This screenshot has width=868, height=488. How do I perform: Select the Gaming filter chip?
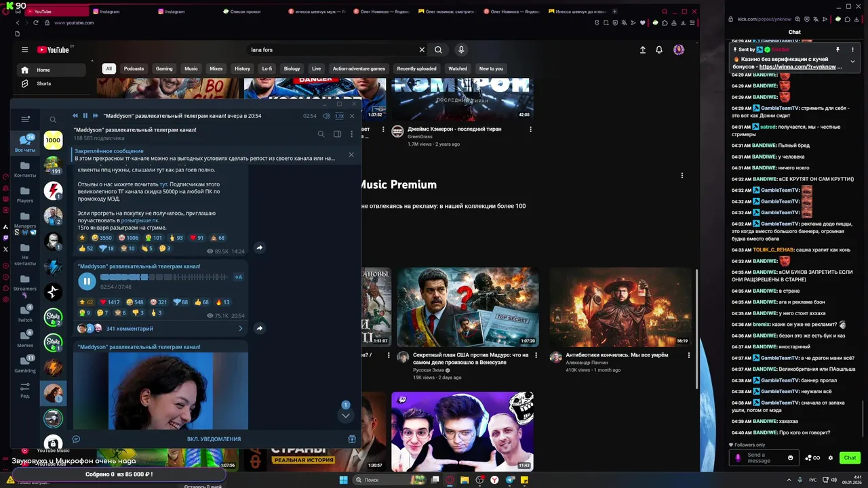(164, 68)
